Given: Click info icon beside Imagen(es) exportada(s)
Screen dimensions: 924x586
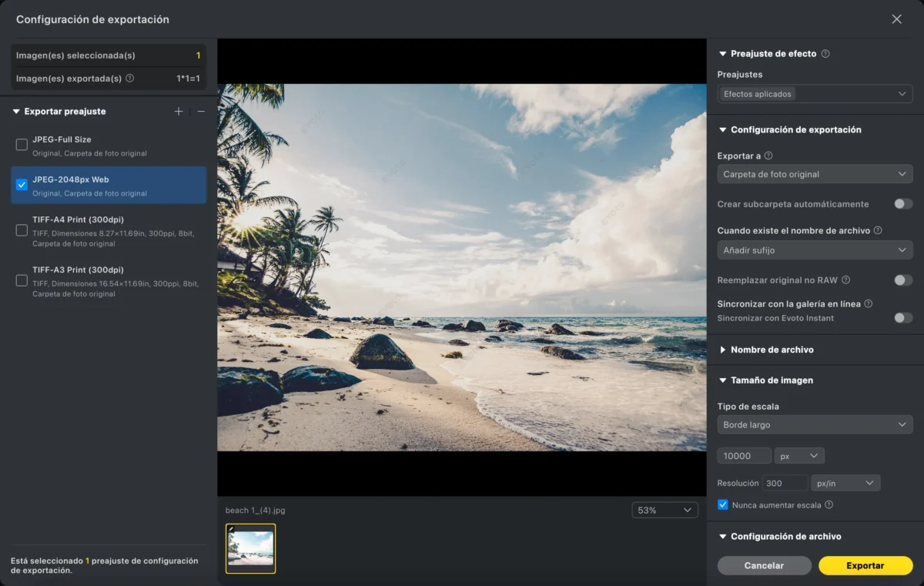Looking at the screenshot, I should (x=129, y=78).
